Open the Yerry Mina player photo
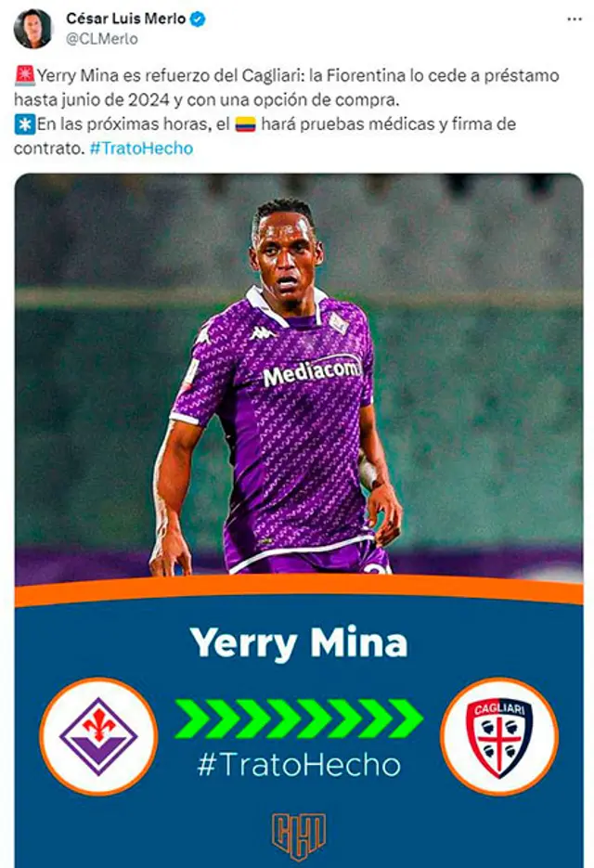 298,379
